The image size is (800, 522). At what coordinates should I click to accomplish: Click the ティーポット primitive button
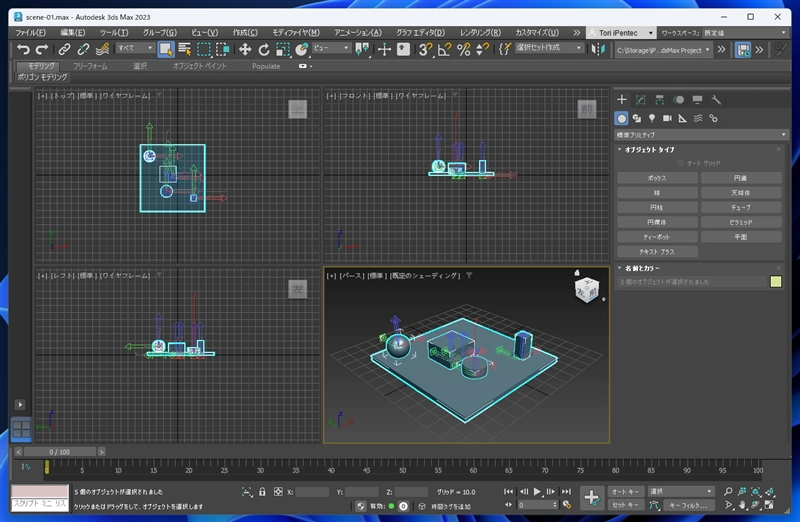657,237
